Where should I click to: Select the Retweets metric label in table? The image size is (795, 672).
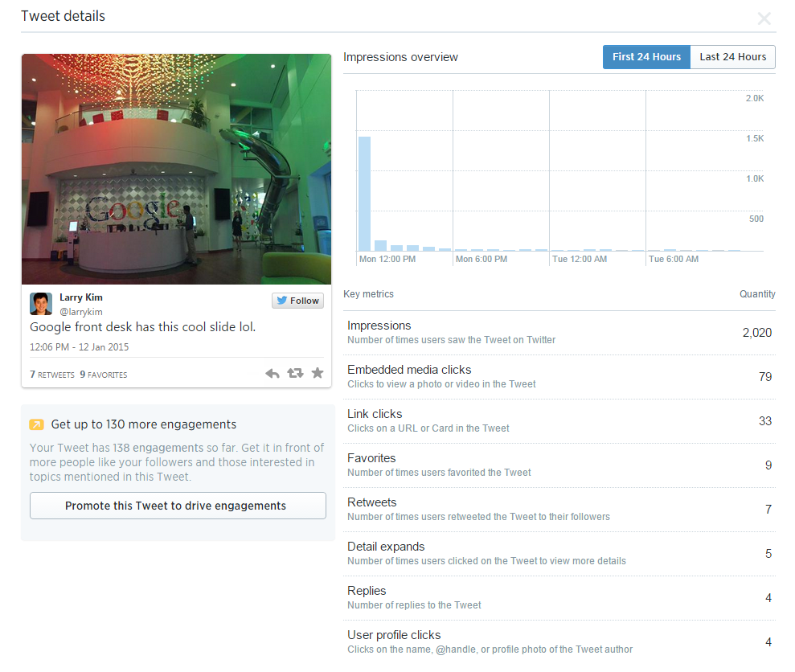tap(372, 502)
